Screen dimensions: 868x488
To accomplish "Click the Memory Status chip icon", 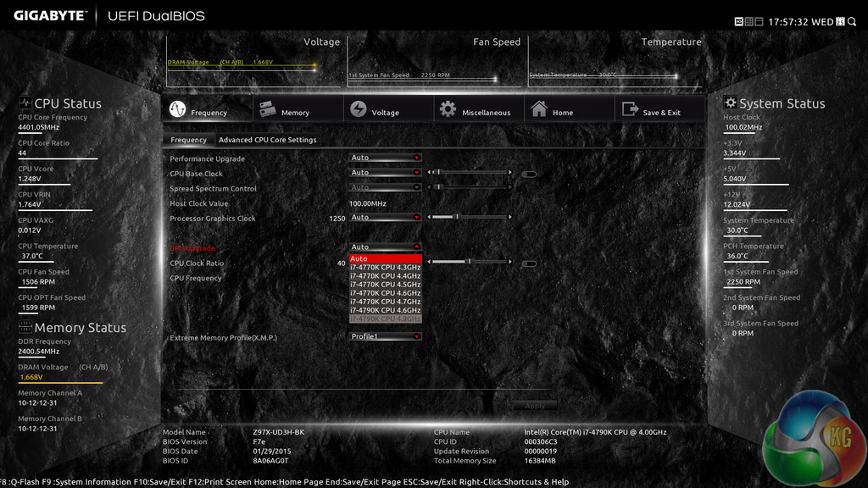I will point(25,326).
